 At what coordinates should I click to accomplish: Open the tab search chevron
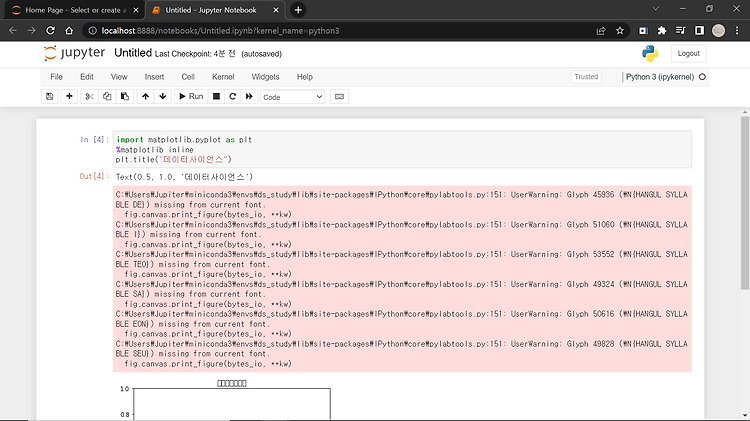click(656, 9)
